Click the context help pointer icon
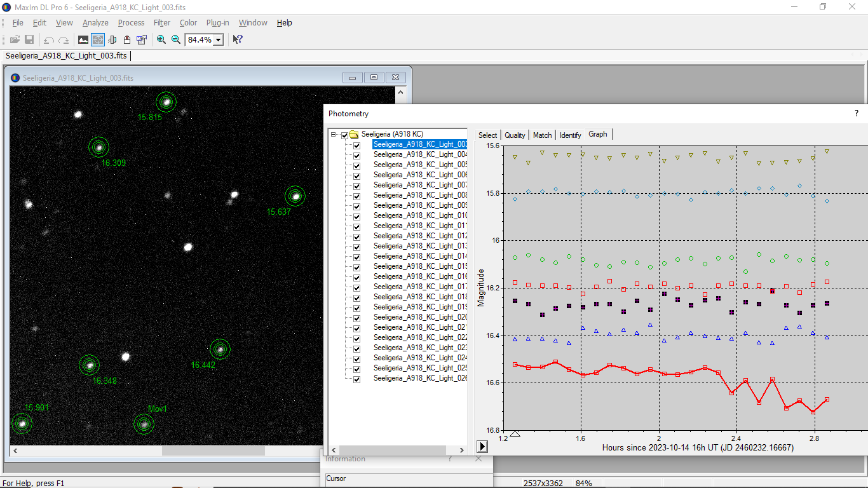 pos(237,39)
